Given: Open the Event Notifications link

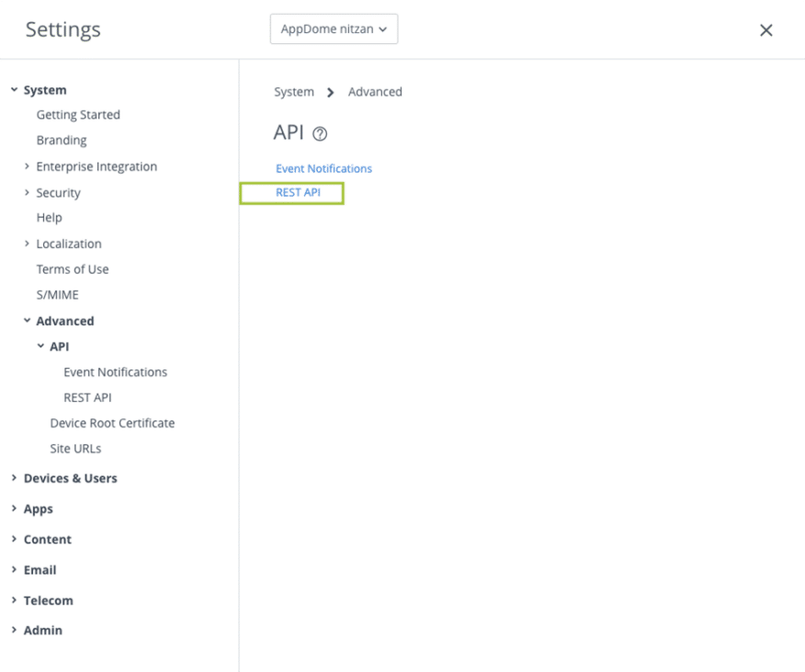Looking at the screenshot, I should (323, 168).
